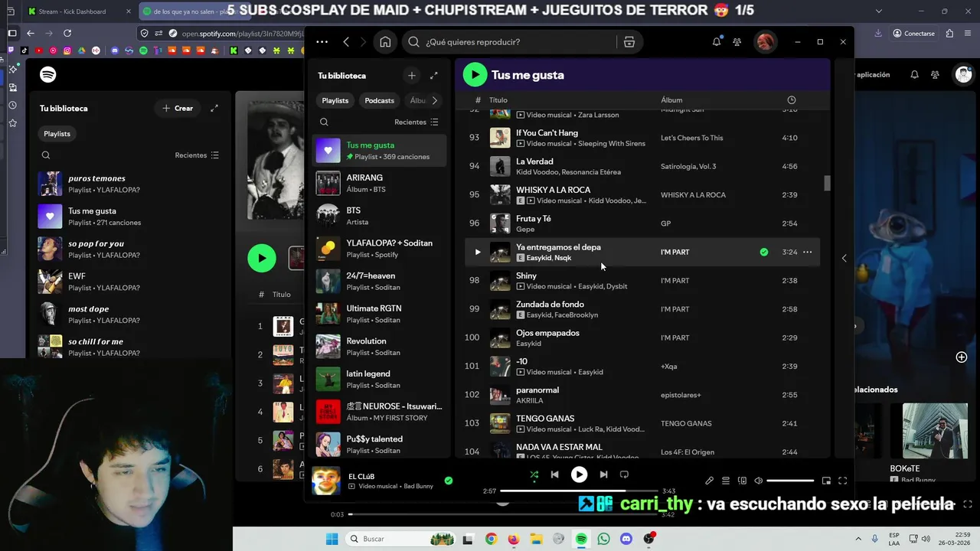Open the Browse icon in search bar
The width and height of the screenshot is (980, 551).
pyautogui.click(x=629, y=42)
